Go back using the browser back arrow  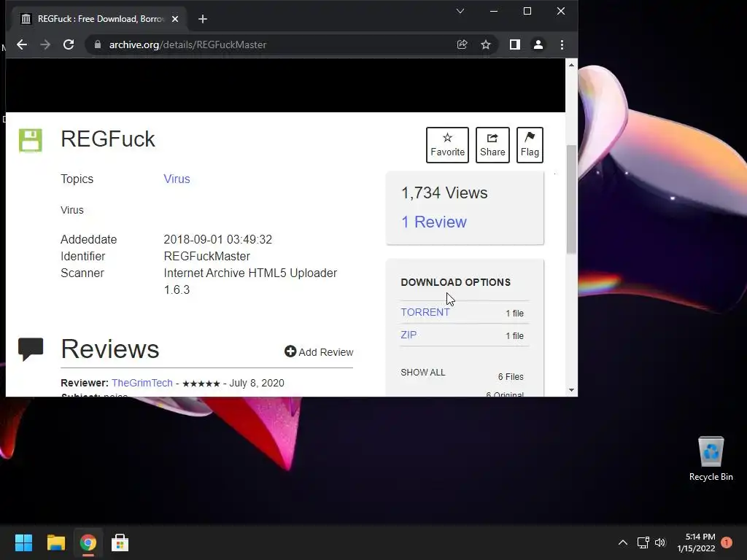pos(22,44)
